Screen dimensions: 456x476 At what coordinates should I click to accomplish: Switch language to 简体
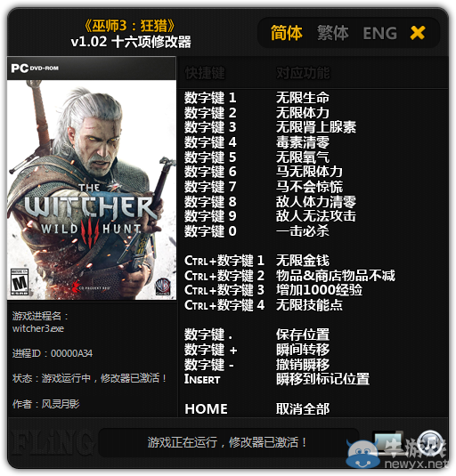tap(287, 33)
